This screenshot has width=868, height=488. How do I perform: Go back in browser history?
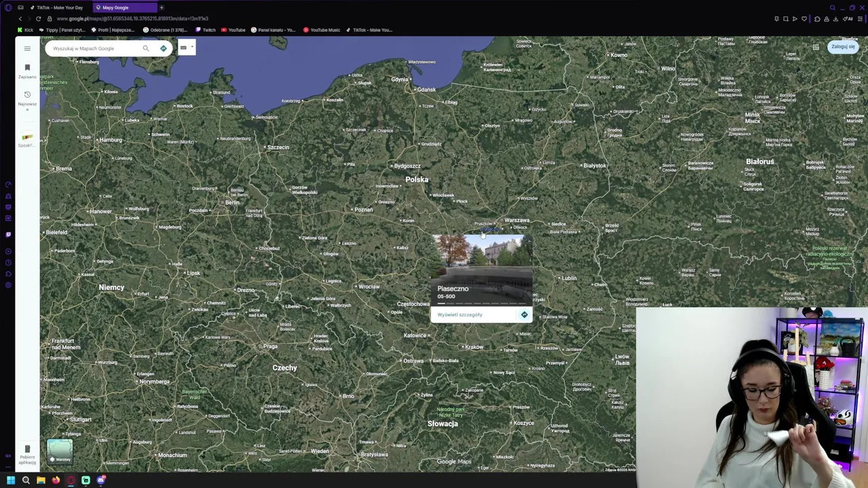[x=20, y=19]
